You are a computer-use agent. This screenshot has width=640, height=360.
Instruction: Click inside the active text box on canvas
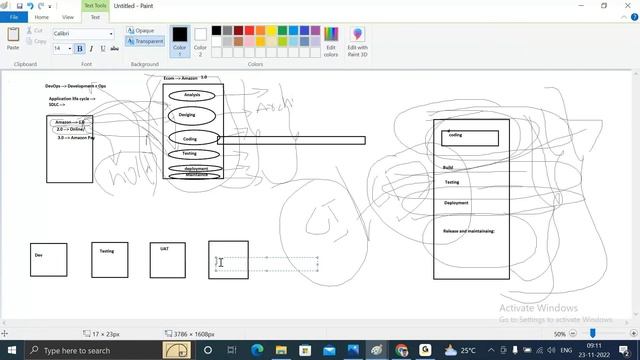267,264
